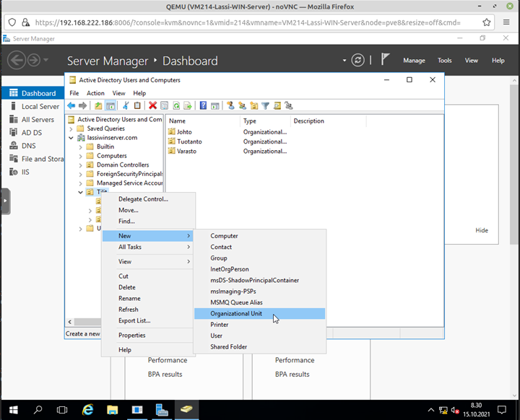Click the red X Delete toolbar icon
Screen dimensions: 520x420
click(x=152, y=106)
